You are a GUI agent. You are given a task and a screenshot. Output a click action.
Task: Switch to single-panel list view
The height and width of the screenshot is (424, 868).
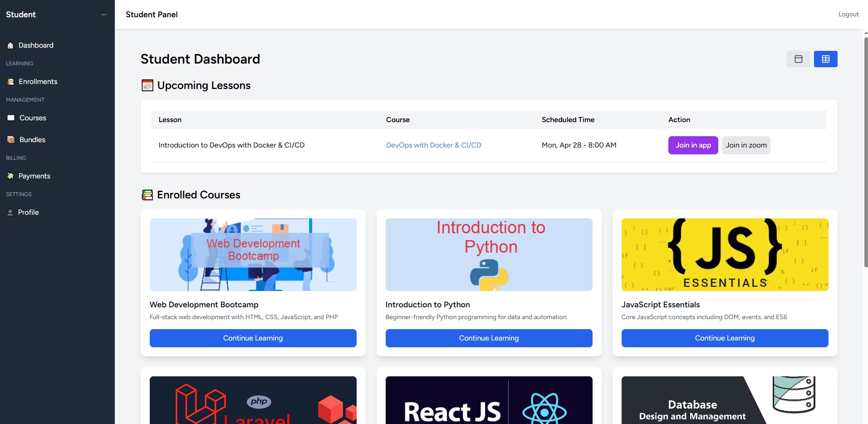click(798, 59)
